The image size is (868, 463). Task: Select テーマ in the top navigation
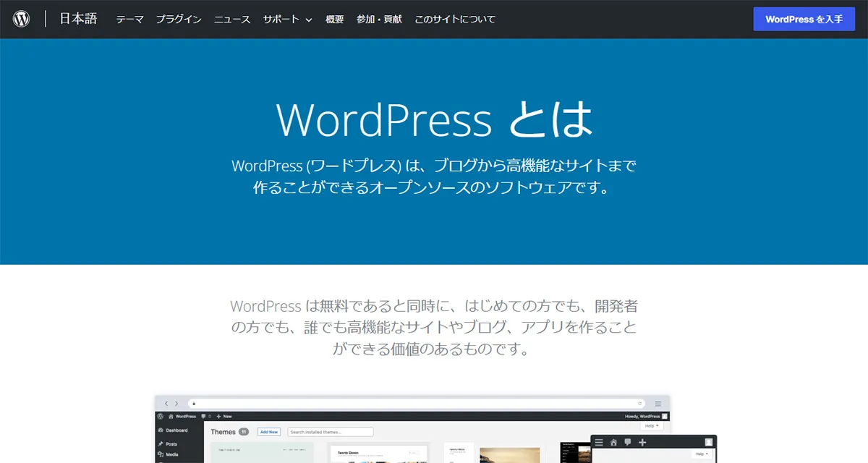(x=129, y=20)
